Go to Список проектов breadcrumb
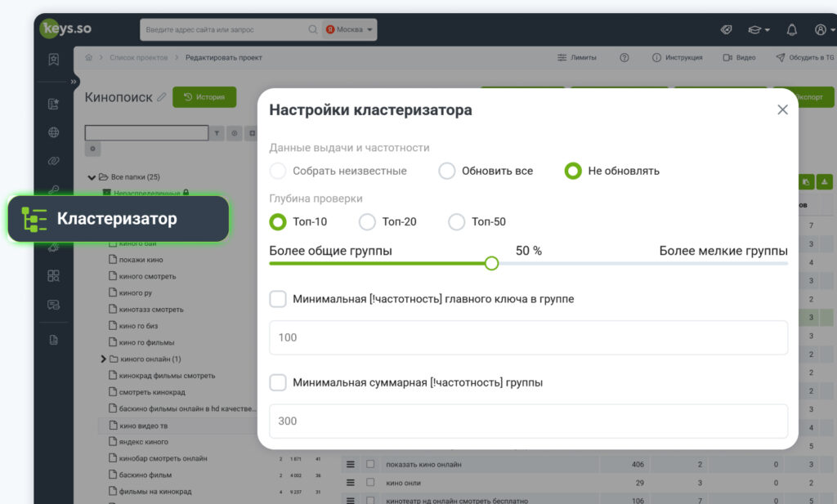837x504 pixels. click(139, 58)
